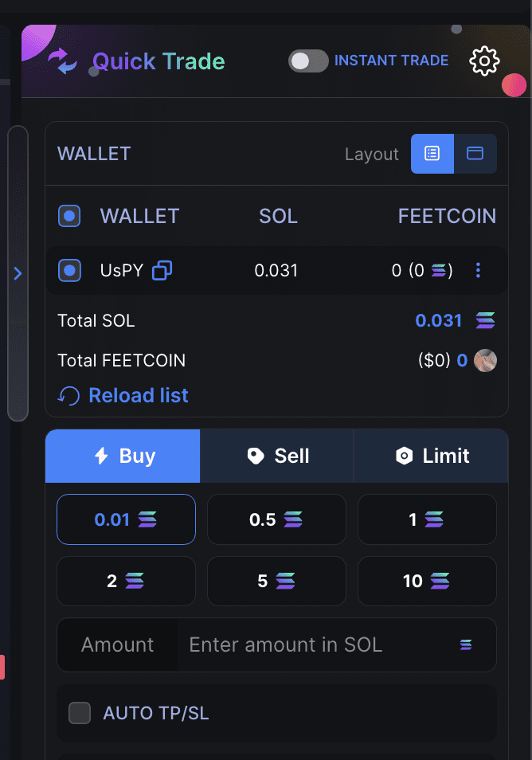Viewport: 532px width, 760px height.
Task: Switch to the Sell tab
Action: pos(276,456)
